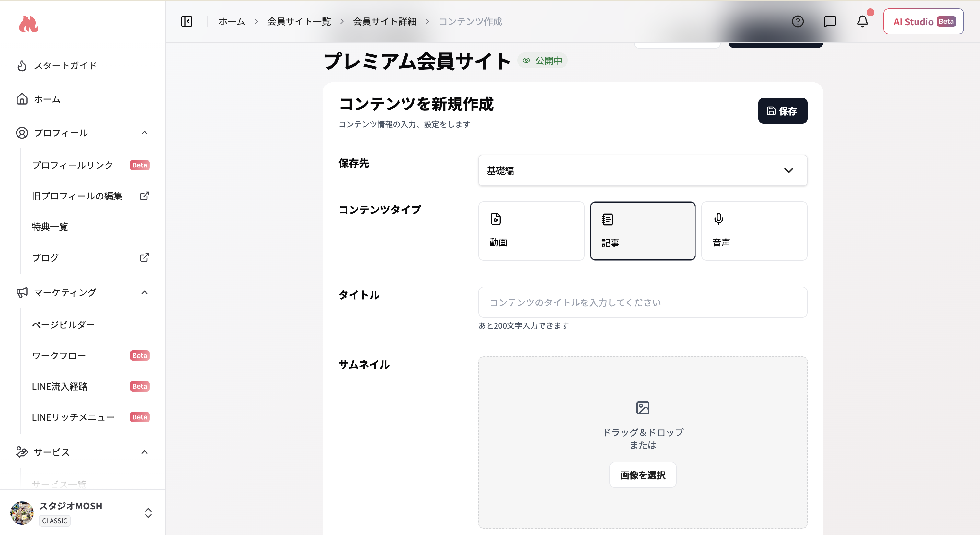Collapse sidebar with panel toggle icon
This screenshot has width=980, height=535.
pyautogui.click(x=186, y=21)
